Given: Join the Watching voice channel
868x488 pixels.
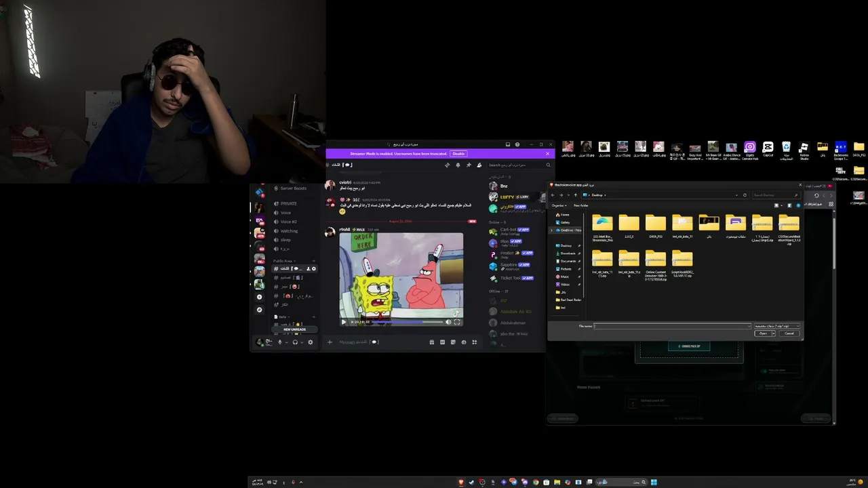Looking at the screenshot, I should [x=290, y=231].
